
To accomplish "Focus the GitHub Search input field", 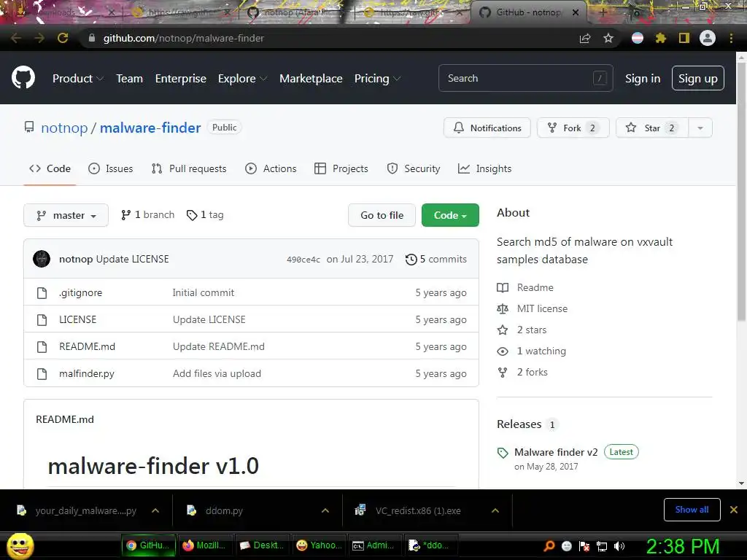I will tap(525, 78).
